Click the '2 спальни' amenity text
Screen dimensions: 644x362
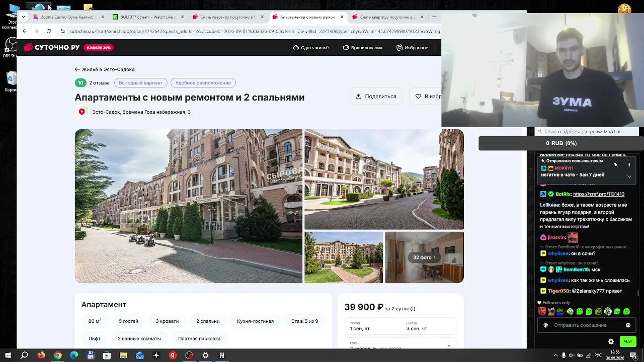(208, 321)
